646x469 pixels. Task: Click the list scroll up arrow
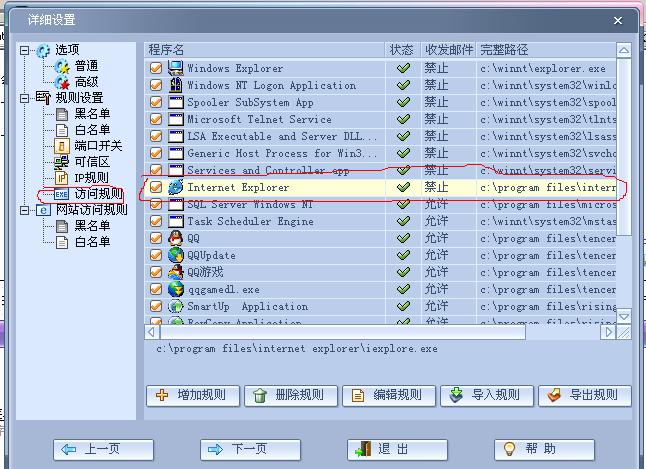pyautogui.click(x=624, y=51)
